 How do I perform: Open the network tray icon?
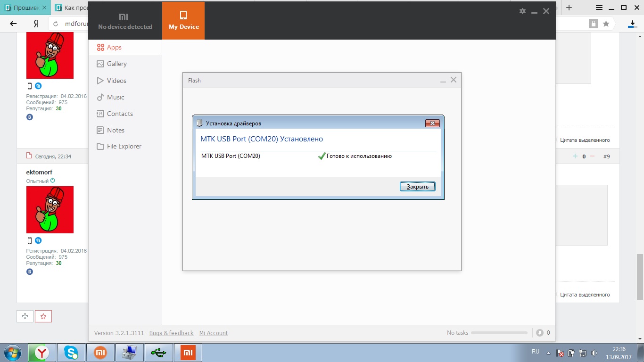pyautogui.click(x=583, y=353)
